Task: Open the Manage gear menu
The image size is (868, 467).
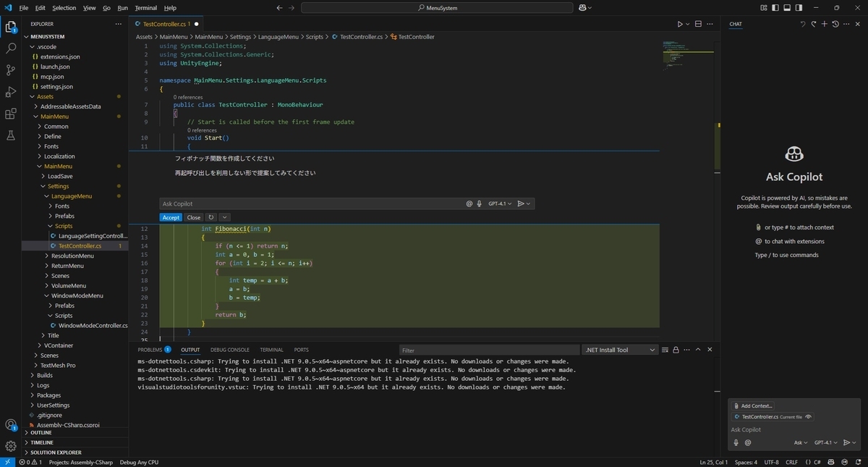Action: coord(11,446)
